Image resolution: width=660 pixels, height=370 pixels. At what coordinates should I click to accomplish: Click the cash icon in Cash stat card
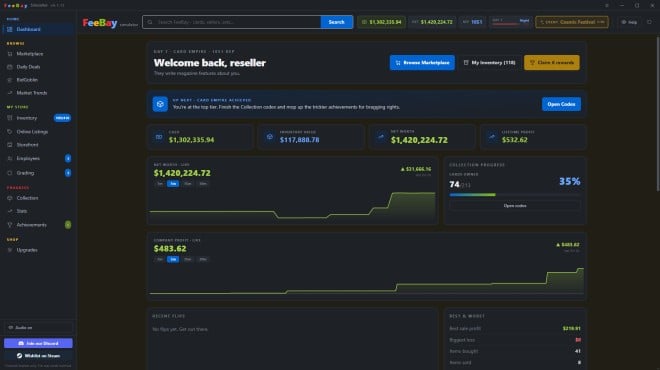coord(159,137)
